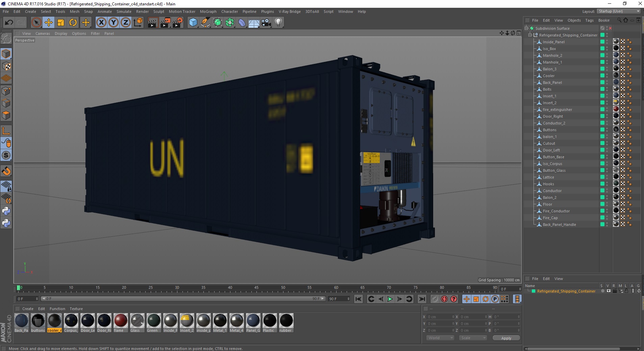Add a Cube primitive object
The image size is (644, 351).
click(x=193, y=23)
